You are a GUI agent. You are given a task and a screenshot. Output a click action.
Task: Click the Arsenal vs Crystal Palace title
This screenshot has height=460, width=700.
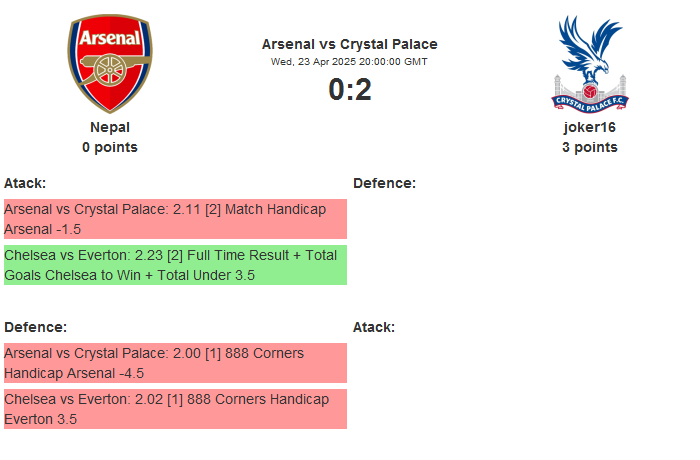[x=349, y=44]
